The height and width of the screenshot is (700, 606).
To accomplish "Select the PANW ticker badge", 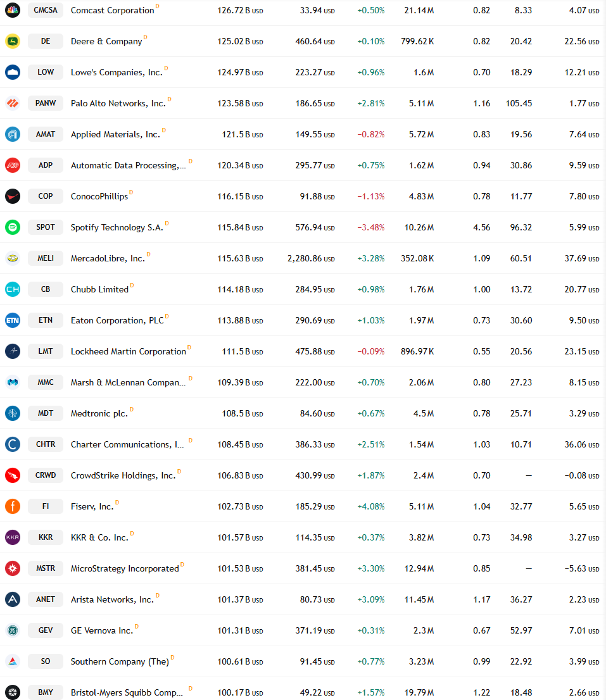I will (x=46, y=103).
